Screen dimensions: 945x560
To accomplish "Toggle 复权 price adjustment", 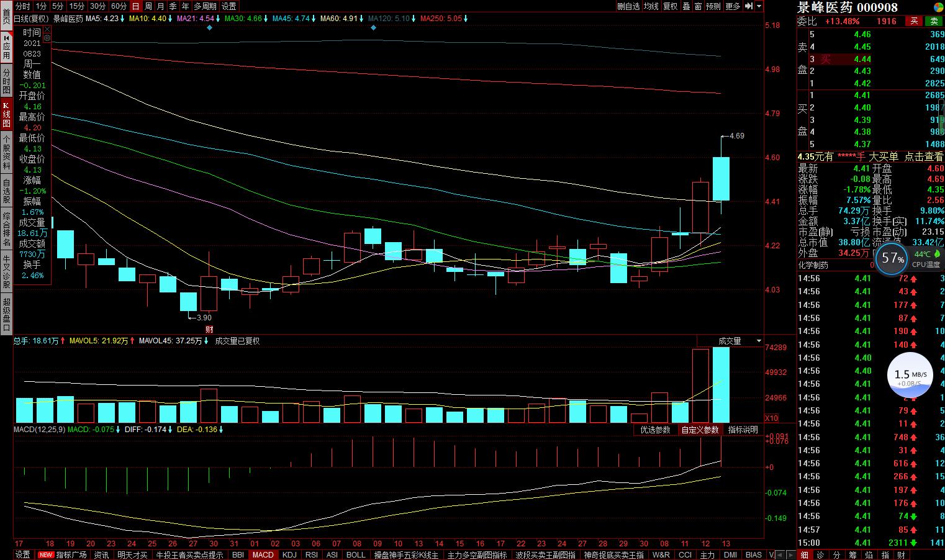I will 671,6.
